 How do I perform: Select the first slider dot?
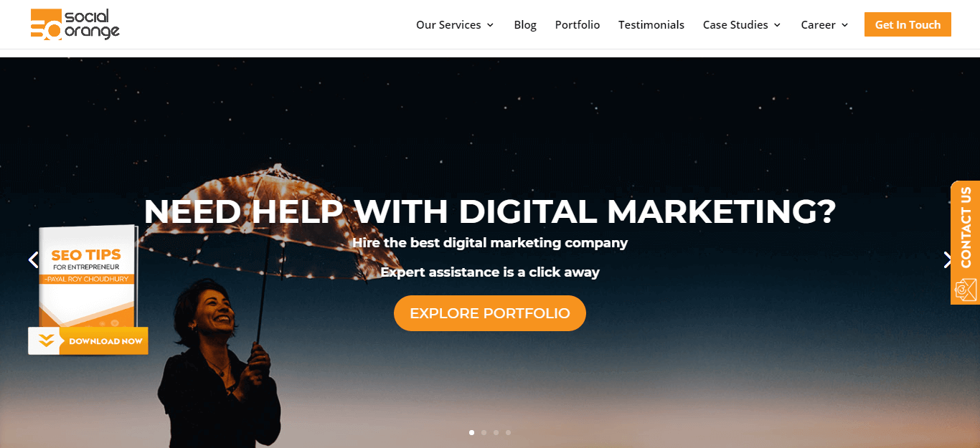471,432
